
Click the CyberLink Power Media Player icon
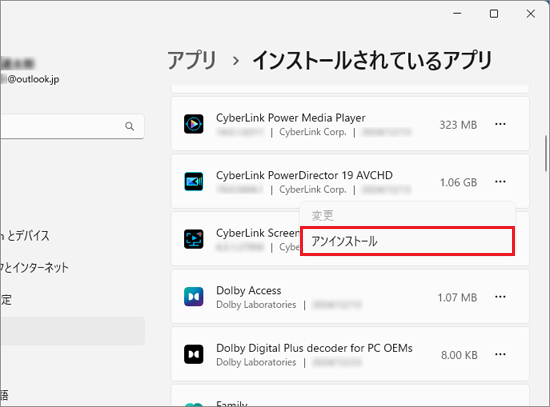[x=194, y=124]
